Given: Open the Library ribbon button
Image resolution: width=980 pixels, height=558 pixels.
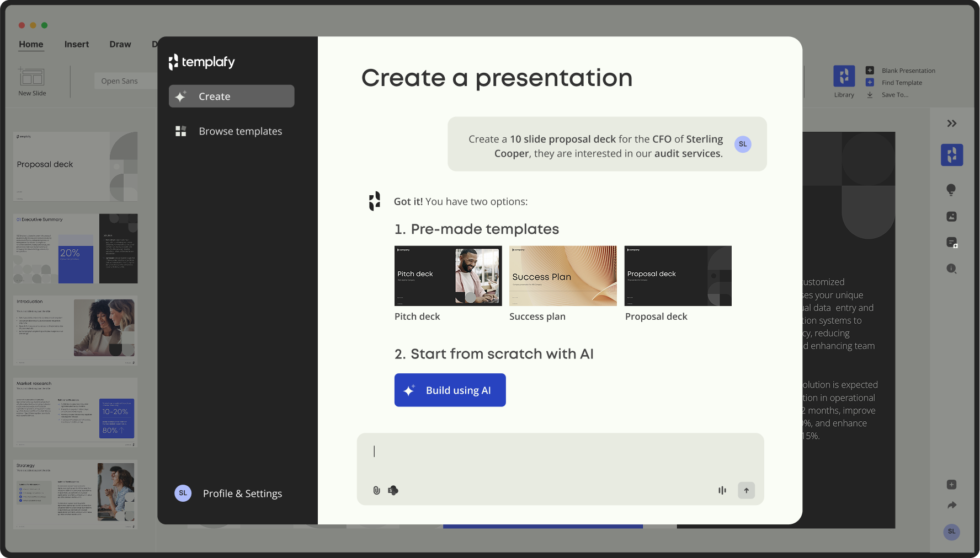Looking at the screenshot, I should 844,82.
